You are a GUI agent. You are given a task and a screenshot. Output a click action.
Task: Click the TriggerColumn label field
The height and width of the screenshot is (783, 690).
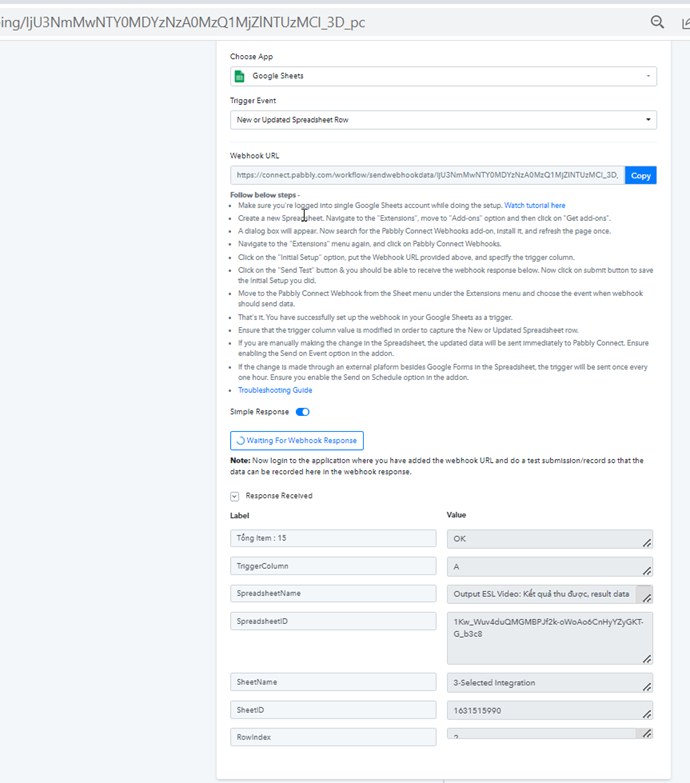(333, 566)
